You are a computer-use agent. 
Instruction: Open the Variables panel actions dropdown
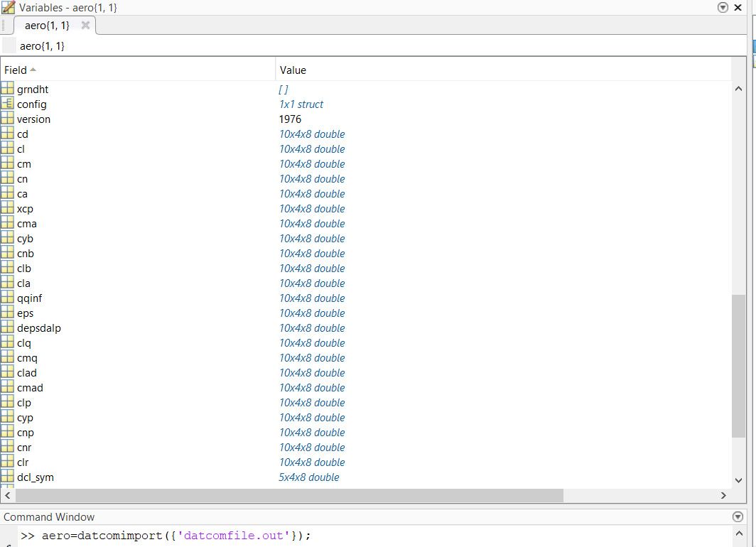click(x=723, y=7)
